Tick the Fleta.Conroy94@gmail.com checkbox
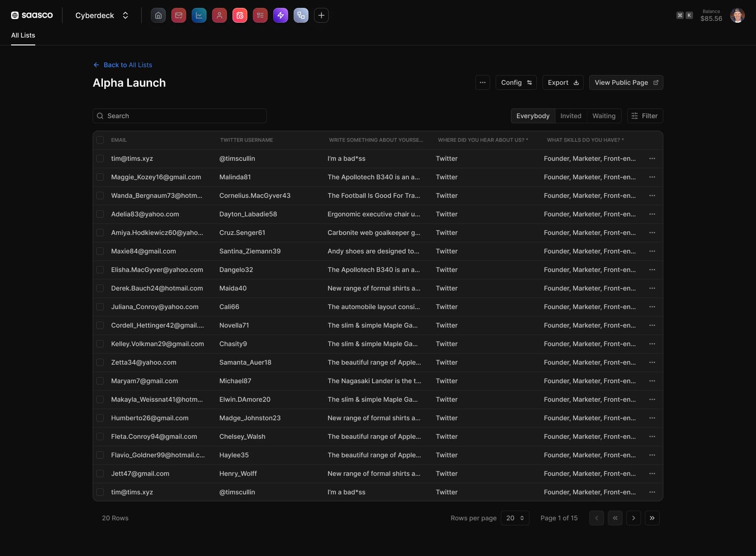756x556 pixels. point(100,436)
